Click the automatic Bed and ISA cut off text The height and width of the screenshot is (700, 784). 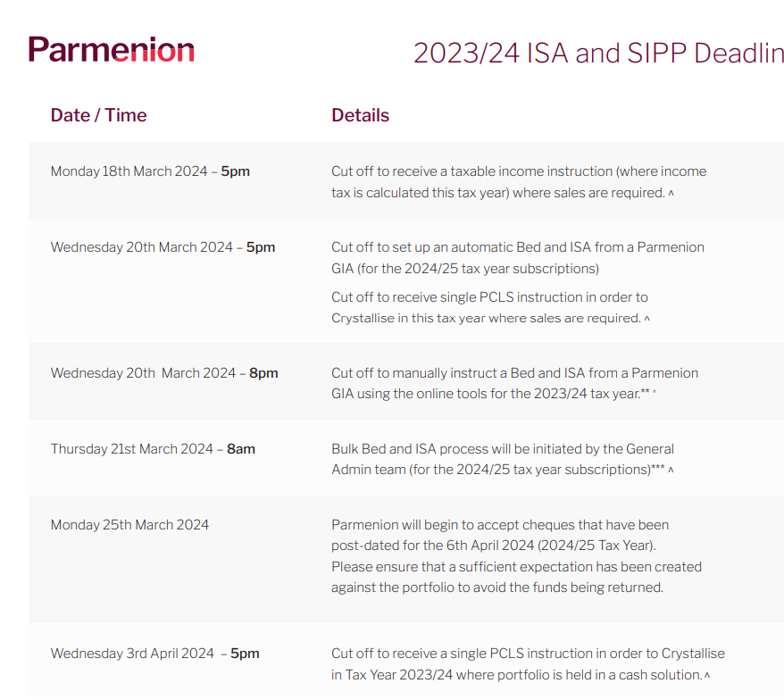click(x=518, y=258)
